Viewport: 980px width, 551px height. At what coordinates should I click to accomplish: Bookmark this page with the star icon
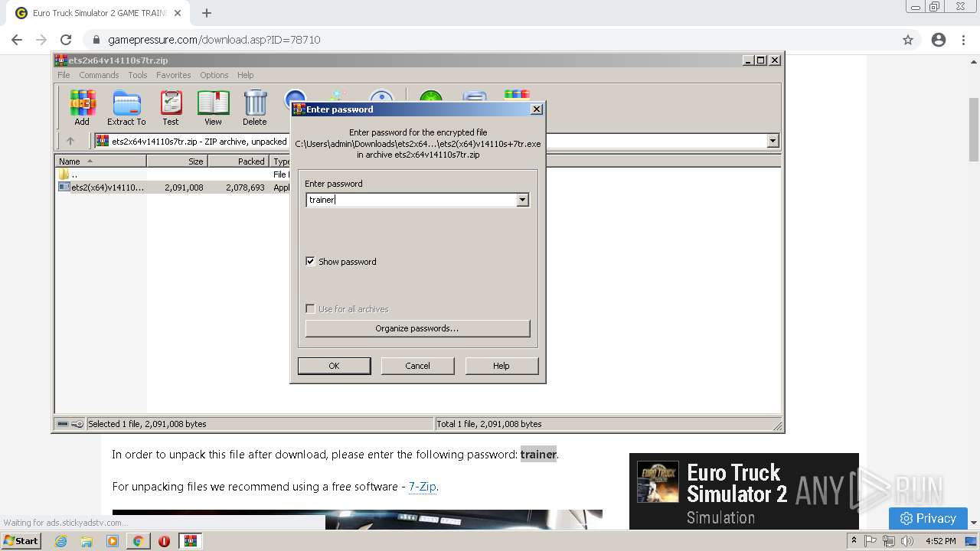click(x=908, y=40)
